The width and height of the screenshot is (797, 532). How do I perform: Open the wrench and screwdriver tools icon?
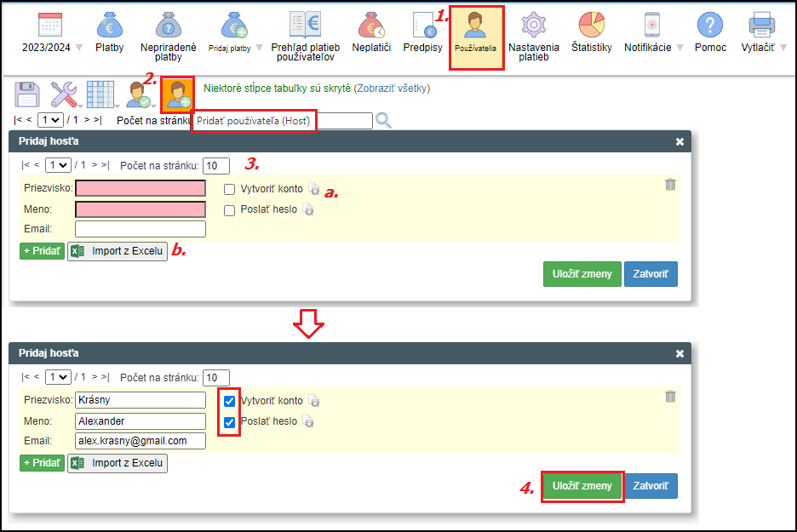coord(64,94)
